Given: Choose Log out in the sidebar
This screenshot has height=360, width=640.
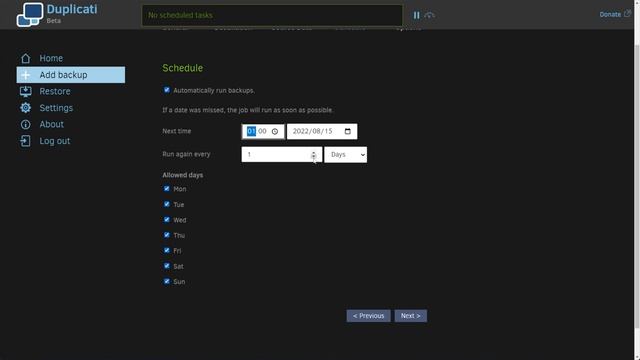Looking at the screenshot, I should (x=55, y=141).
